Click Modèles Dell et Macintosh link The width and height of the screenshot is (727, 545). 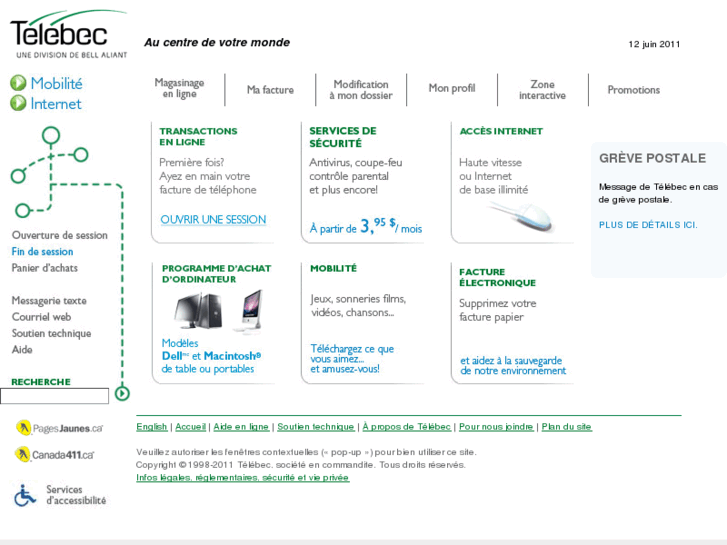(x=211, y=356)
